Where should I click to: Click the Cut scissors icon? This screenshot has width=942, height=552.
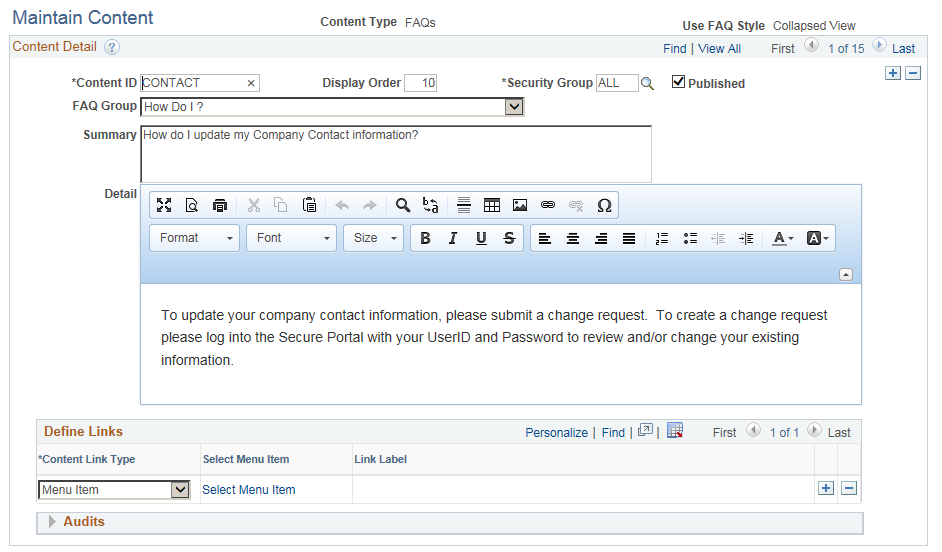(254, 205)
